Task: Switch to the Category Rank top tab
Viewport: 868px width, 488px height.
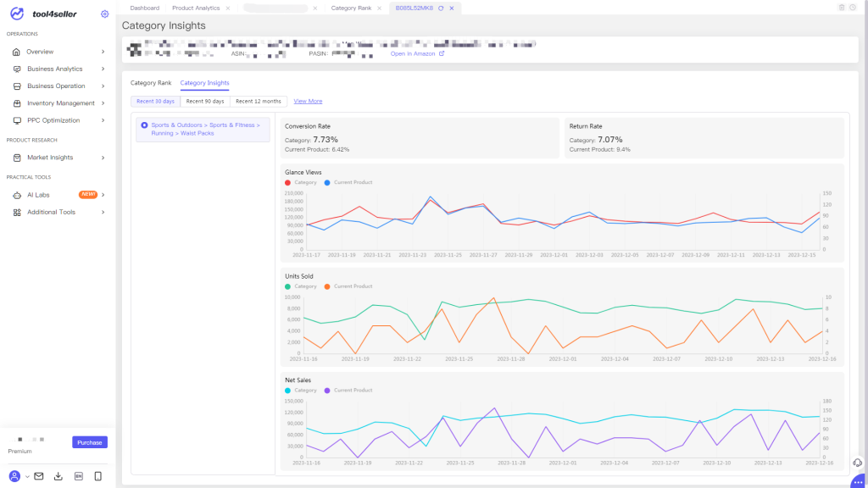Action: tap(351, 8)
